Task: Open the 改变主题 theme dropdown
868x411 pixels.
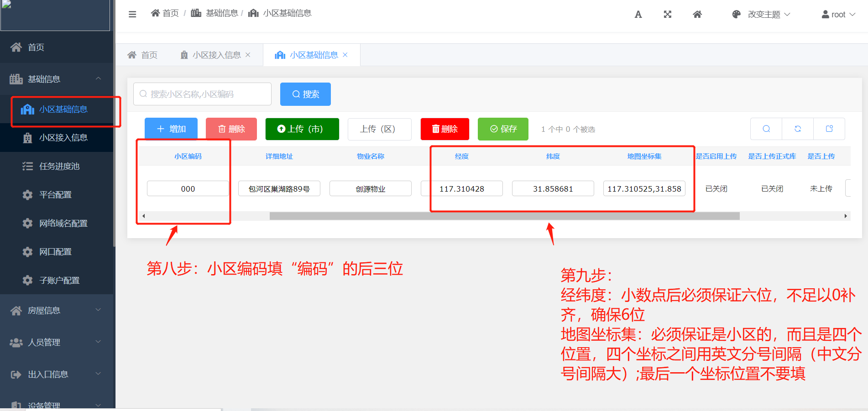Action: (761, 15)
